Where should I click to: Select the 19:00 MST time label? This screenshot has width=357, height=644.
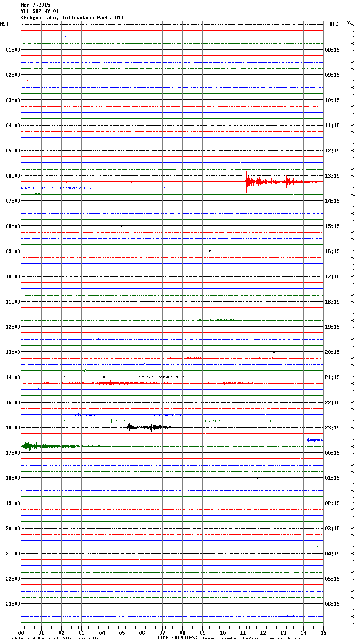point(13,503)
